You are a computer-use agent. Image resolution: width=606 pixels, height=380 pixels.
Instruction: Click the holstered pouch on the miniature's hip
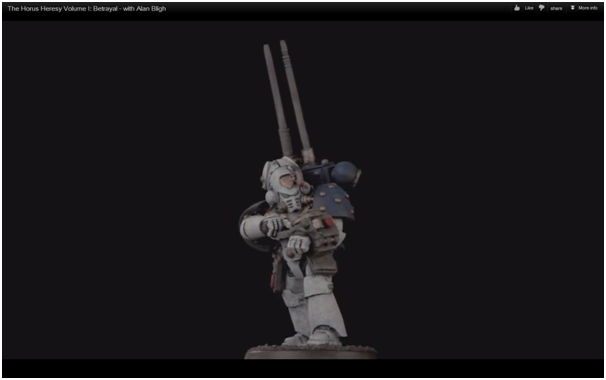pyautogui.click(x=277, y=274)
